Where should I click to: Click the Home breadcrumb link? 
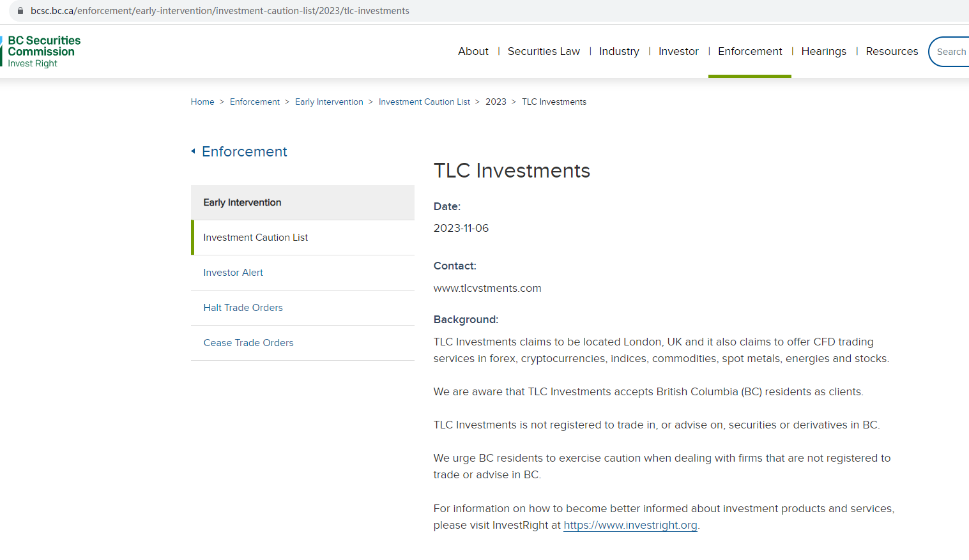202,102
